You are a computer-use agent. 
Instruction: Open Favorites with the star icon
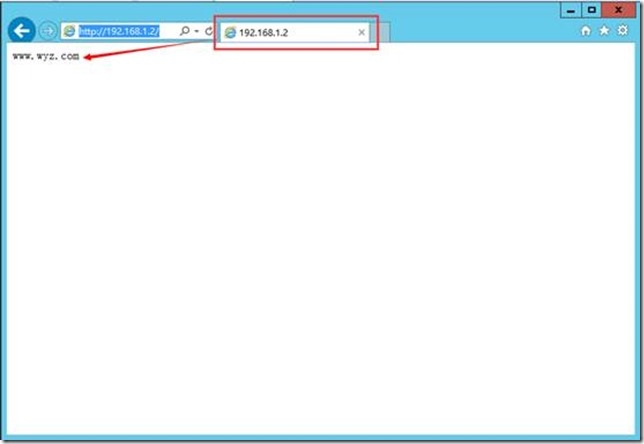(x=604, y=30)
